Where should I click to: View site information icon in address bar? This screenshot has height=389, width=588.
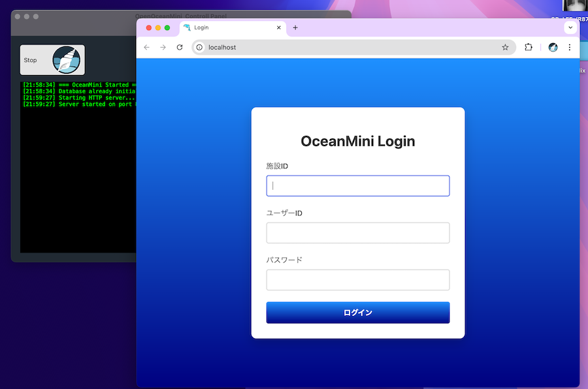tap(200, 47)
